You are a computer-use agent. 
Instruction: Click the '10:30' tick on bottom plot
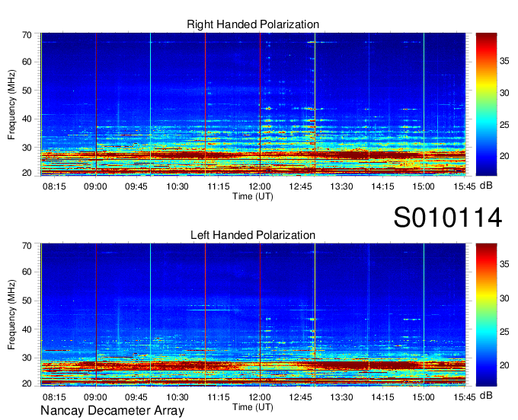(x=177, y=397)
